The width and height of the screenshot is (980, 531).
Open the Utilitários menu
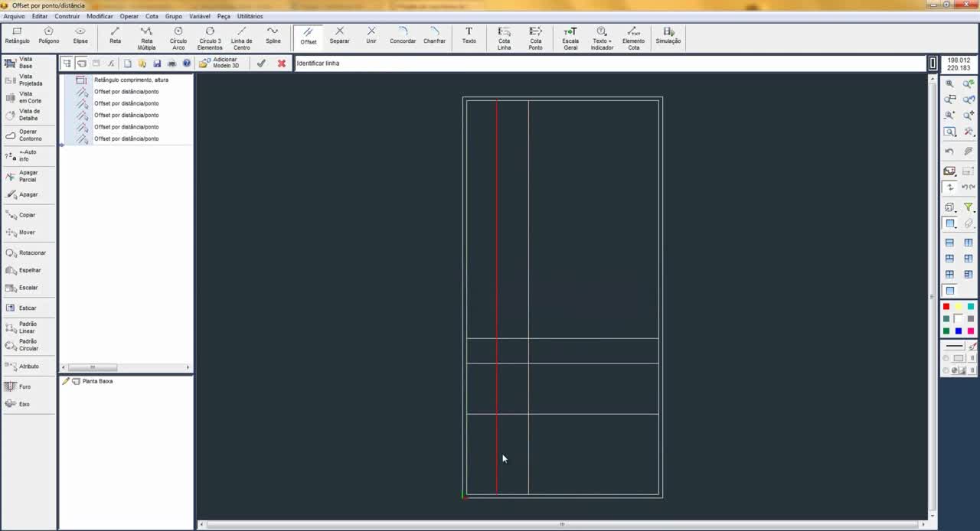[250, 16]
